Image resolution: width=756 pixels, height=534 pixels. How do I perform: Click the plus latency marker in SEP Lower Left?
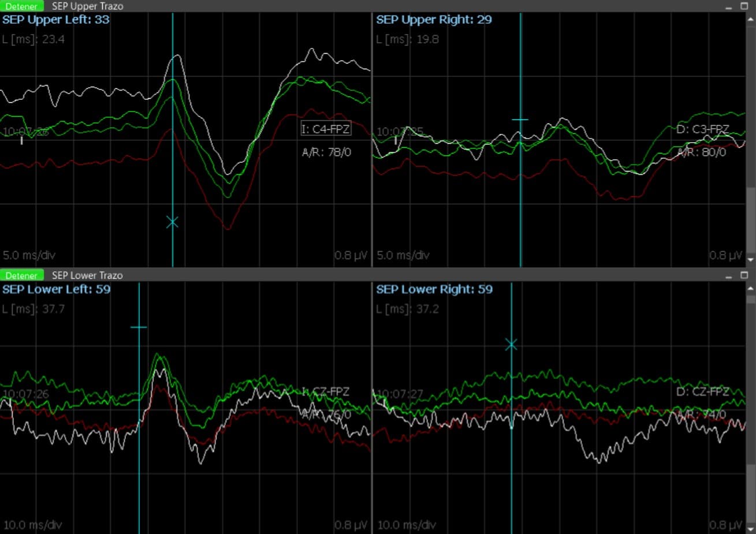coord(139,327)
